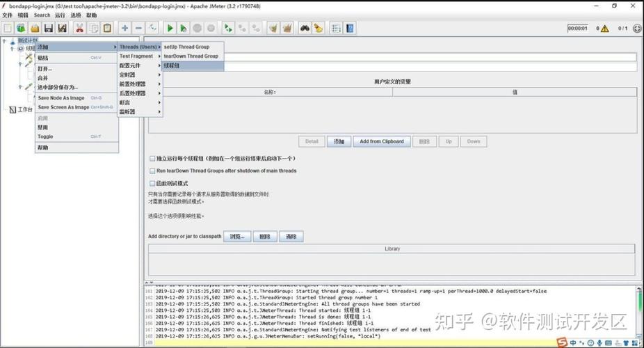Click the blue Help book icon
Viewport: 644px width, 348px height.
tap(350, 28)
